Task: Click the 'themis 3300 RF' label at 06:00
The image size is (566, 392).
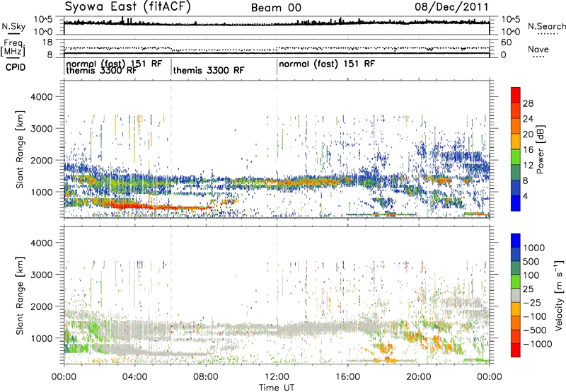Action: pyautogui.click(x=209, y=70)
